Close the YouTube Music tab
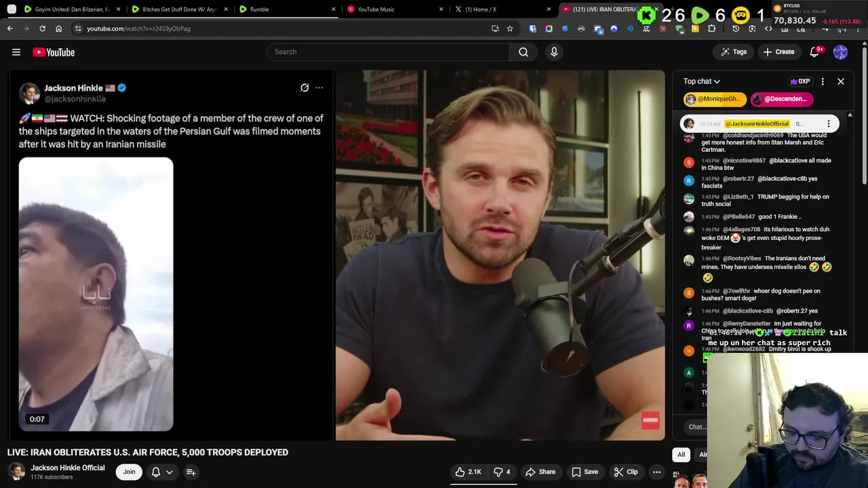 coord(441,9)
